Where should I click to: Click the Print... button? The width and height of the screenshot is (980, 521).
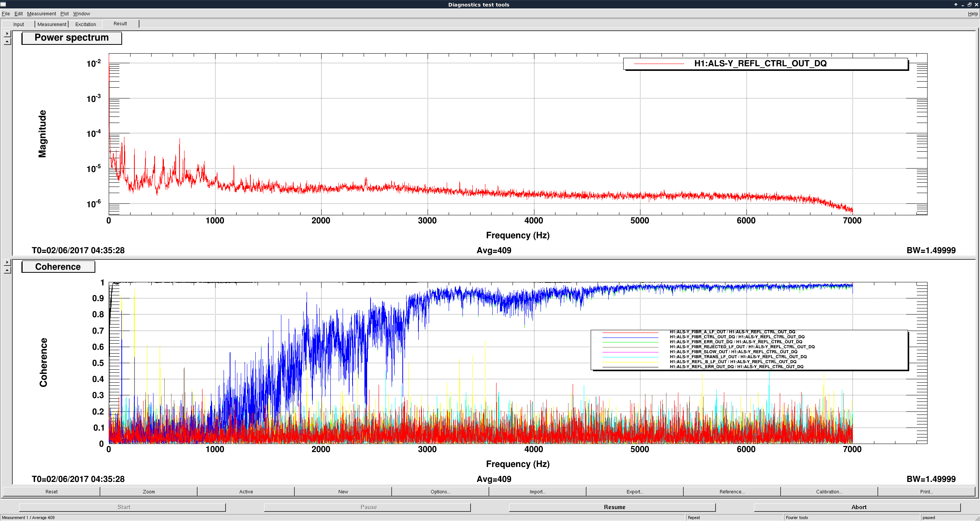[926, 492]
